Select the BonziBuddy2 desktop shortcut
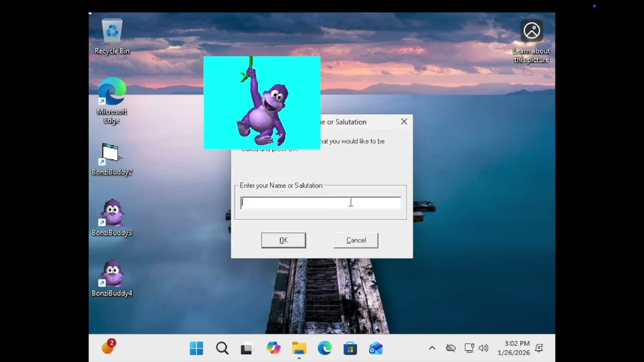 [112, 160]
